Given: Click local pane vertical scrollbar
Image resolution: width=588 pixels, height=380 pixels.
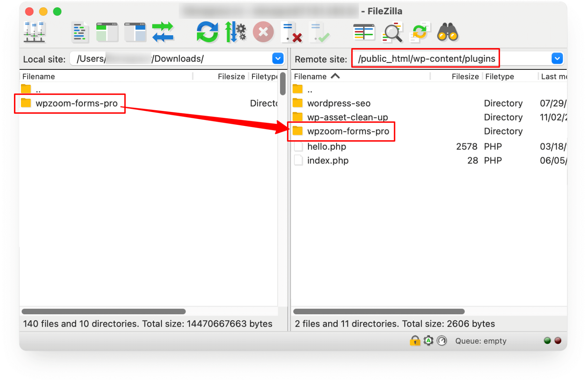Looking at the screenshot, I should coord(283,84).
